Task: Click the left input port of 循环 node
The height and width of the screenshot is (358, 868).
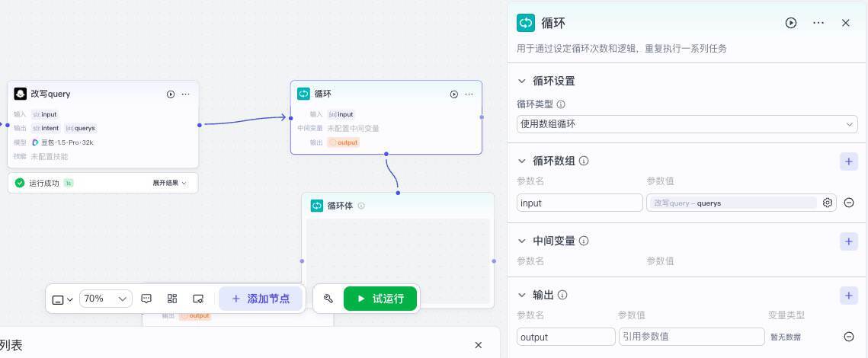Action: pos(290,118)
